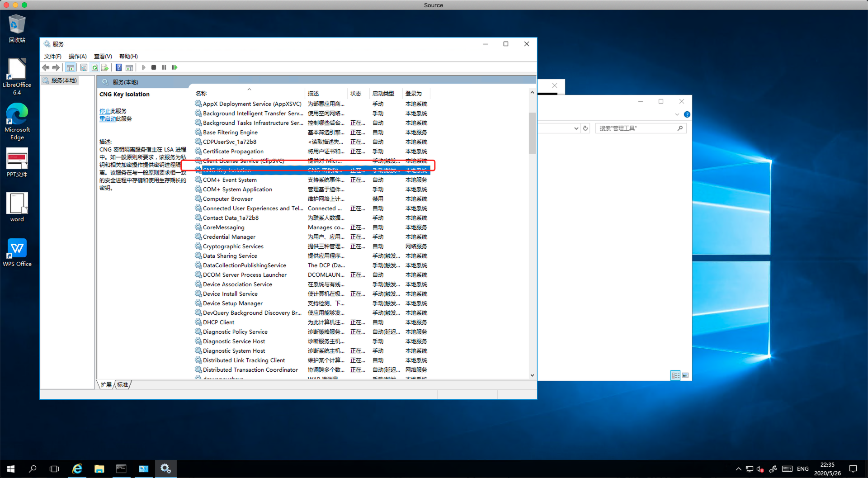Click the Stop Service toolbar icon

click(154, 68)
